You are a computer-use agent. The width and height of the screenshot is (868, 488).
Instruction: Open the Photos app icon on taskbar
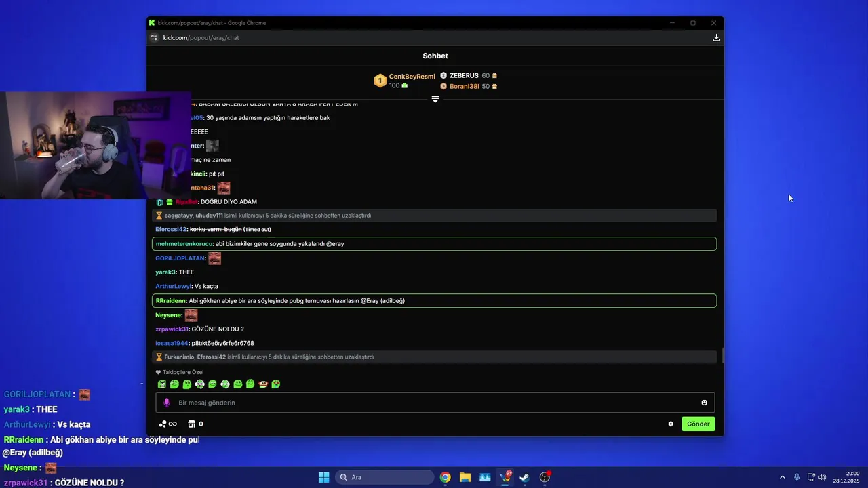tap(485, 477)
